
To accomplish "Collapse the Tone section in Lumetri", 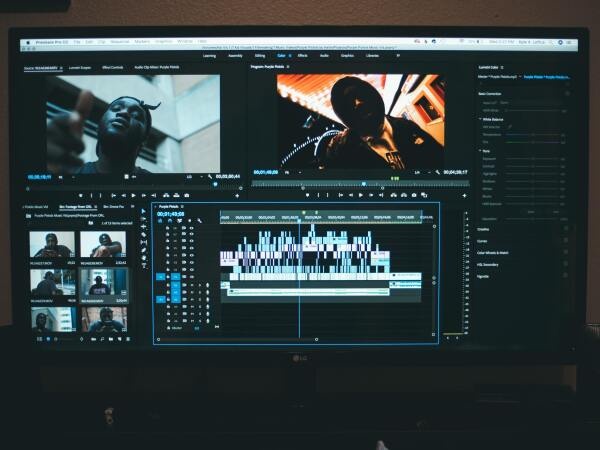I will [x=483, y=148].
